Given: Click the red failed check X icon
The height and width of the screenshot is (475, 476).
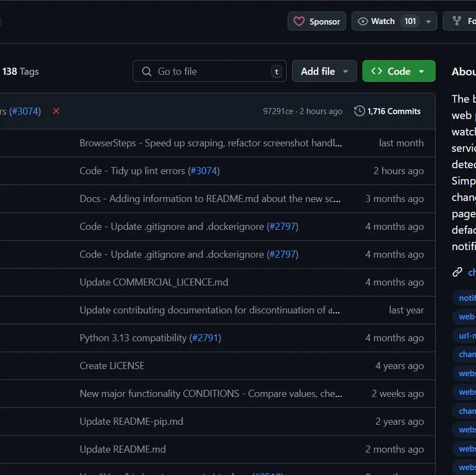Looking at the screenshot, I should (56, 111).
